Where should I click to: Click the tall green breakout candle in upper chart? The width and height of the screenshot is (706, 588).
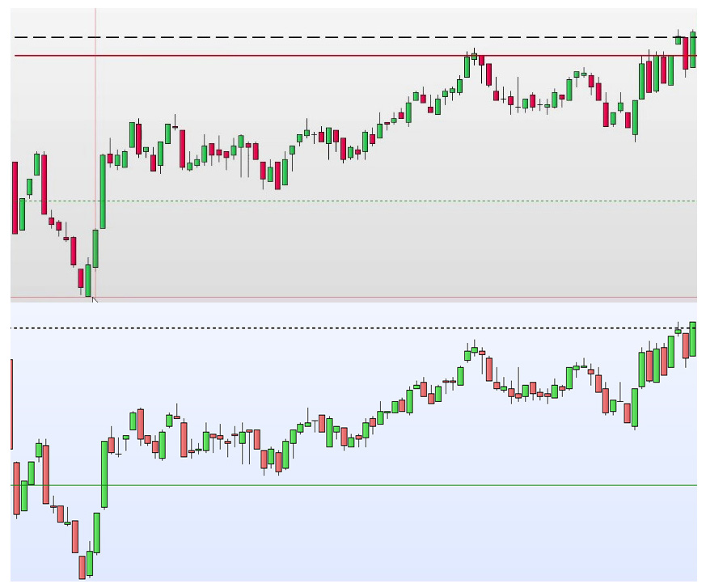point(103,192)
